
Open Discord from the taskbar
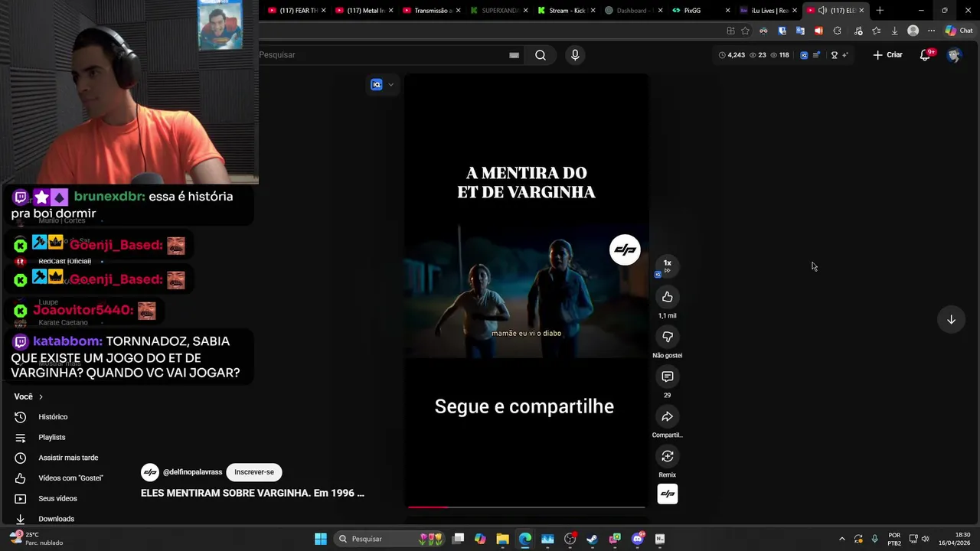tap(638, 539)
